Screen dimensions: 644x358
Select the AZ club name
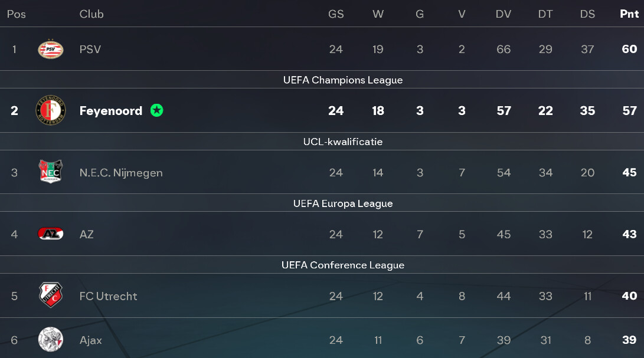tap(87, 235)
